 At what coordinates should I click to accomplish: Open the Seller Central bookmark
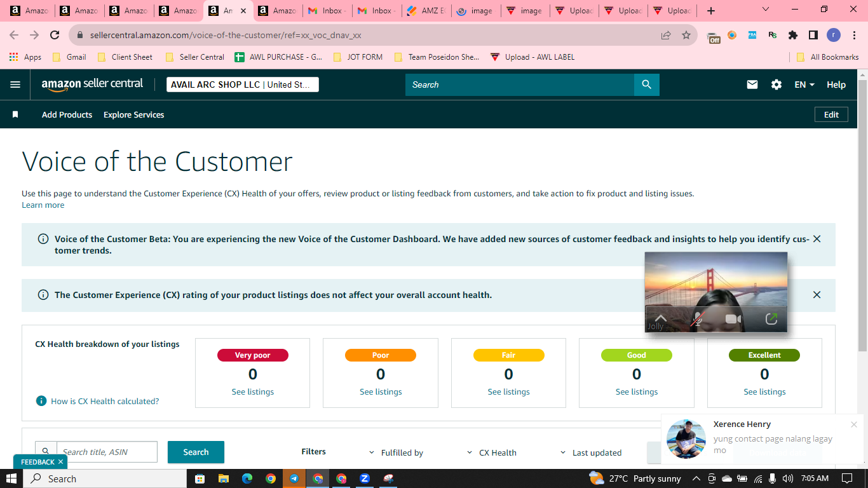tap(194, 57)
